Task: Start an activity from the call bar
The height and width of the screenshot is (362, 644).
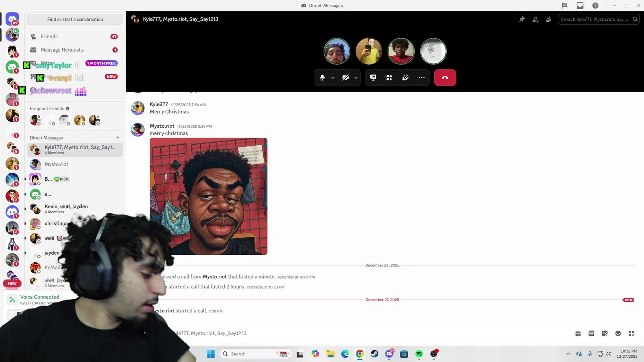Action: 389,78
